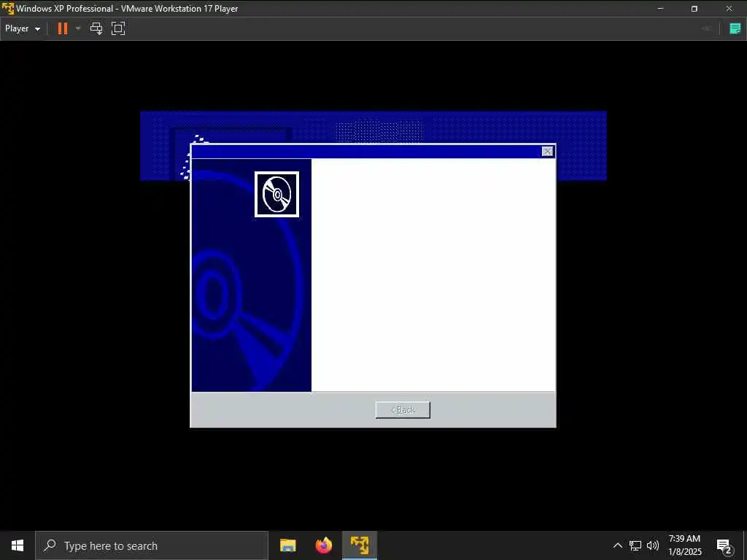This screenshot has width=747, height=560.
Task: Click the CD disc icon in the setup wizard
Action: point(276,194)
